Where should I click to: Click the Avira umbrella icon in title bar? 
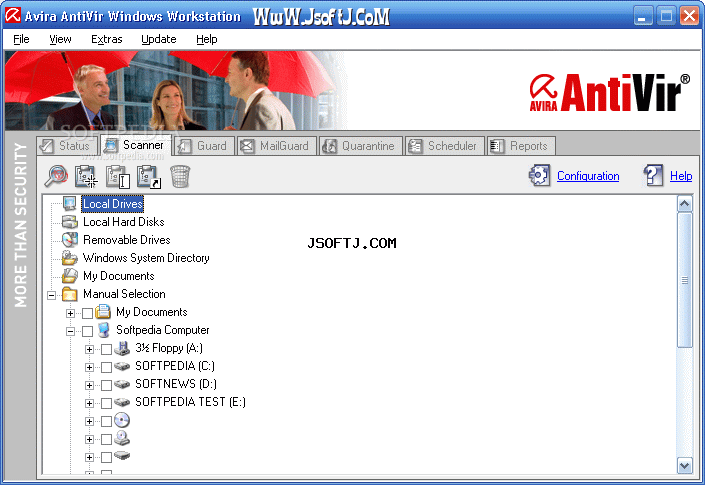click(13, 15)
